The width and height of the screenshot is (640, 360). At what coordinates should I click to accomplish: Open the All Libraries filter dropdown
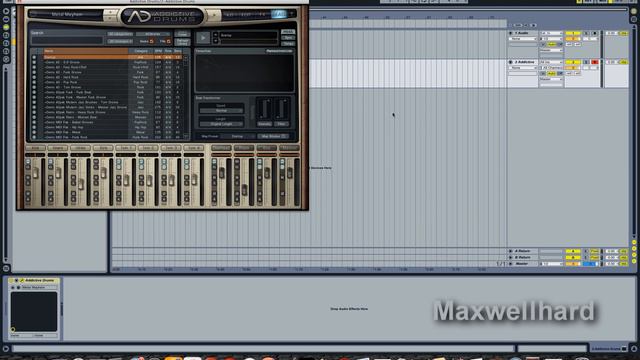[153, 34]
